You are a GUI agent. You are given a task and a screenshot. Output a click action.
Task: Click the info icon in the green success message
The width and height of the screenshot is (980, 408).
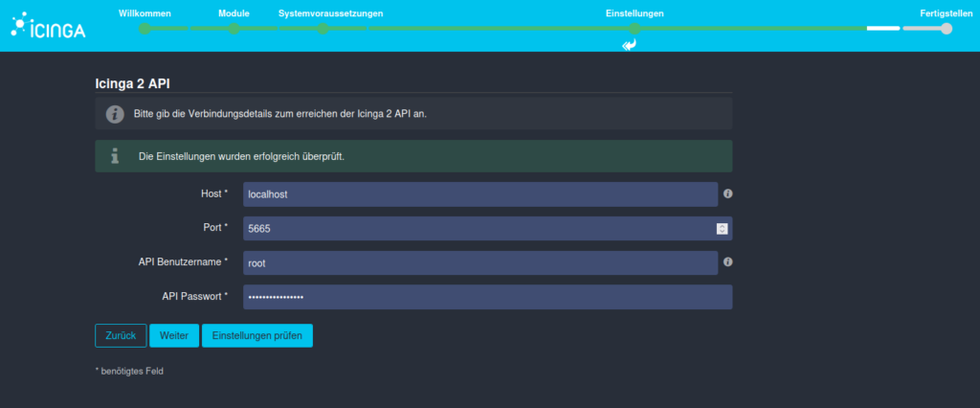(x=115, y=155)
